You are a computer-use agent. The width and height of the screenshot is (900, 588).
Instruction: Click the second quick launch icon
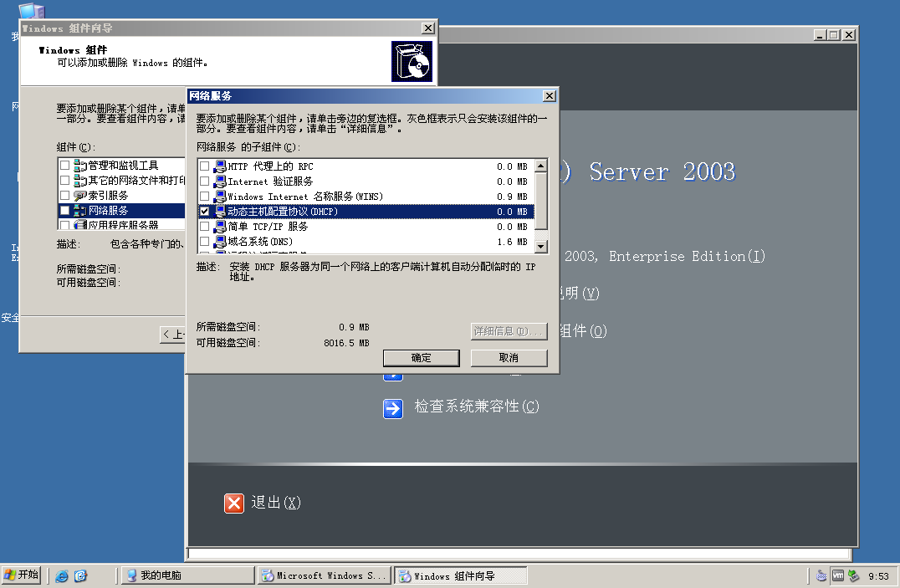pos(80,576)
